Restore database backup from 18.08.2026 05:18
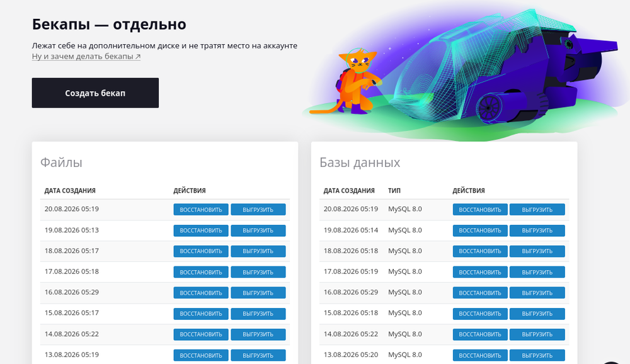The width and height of the screenshot is (630, 364). tap(480, 251)
